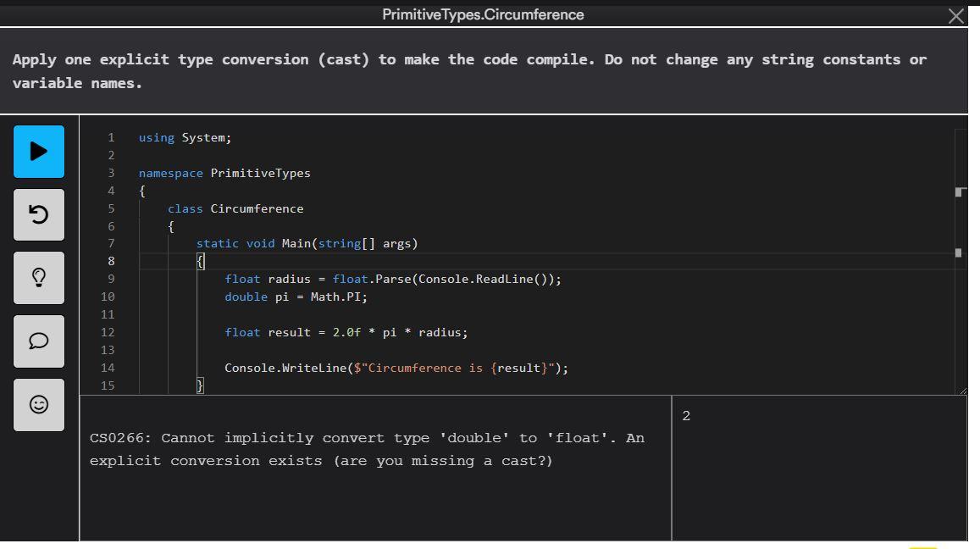Click the opening brace on line 8

tap(201, 261)
